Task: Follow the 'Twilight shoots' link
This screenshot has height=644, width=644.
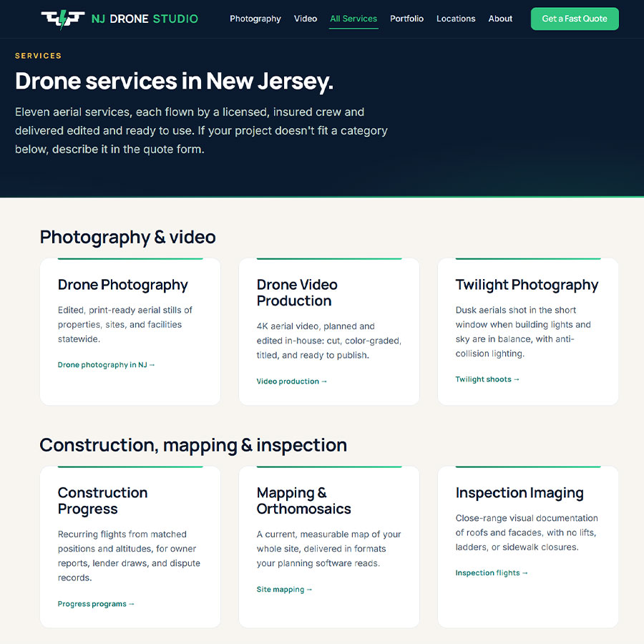Action: (487, 379)
